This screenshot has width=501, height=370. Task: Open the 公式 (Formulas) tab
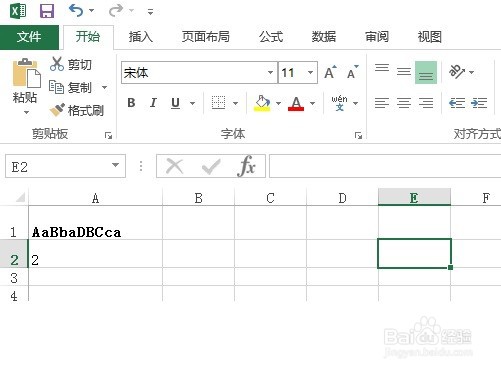click(271, 37)
